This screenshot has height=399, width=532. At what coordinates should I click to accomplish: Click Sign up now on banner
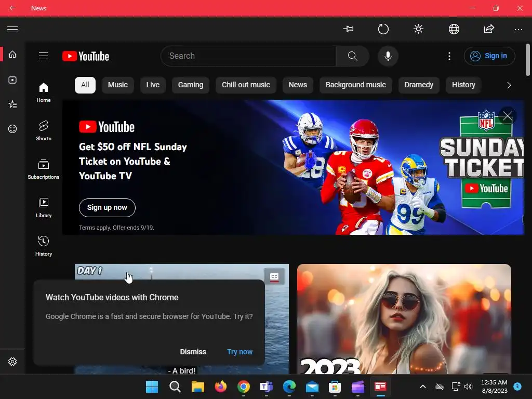pos(107,208)
